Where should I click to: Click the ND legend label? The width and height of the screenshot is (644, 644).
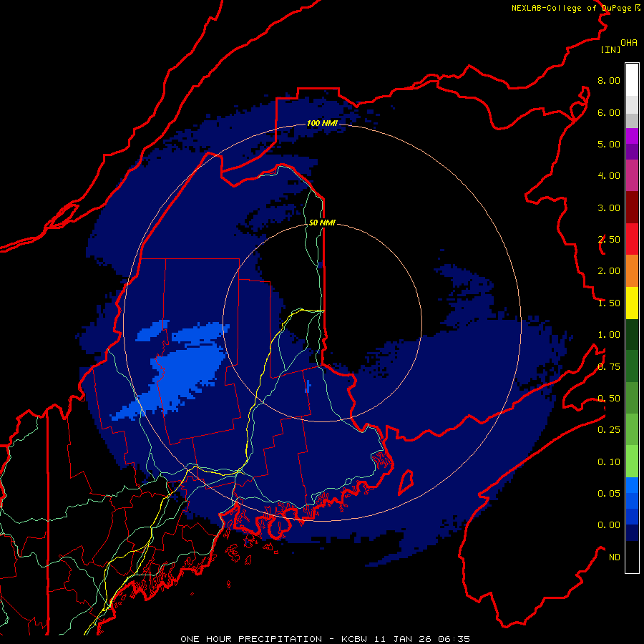pos(615,557)
